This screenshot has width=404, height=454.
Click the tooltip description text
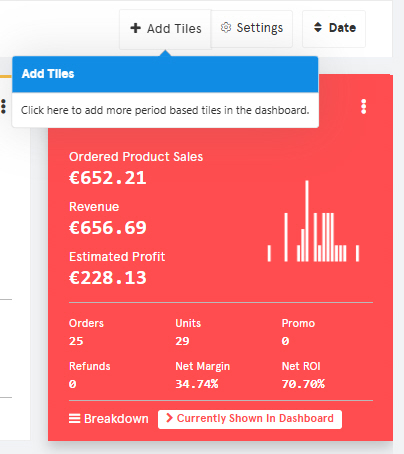(165, 110)
